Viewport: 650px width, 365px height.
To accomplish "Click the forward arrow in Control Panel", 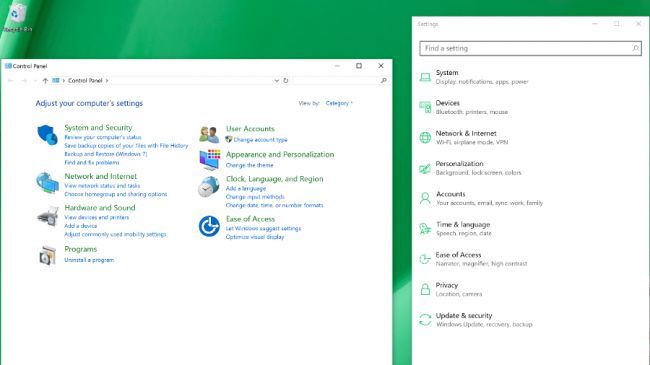I will [x=24, y=80].
